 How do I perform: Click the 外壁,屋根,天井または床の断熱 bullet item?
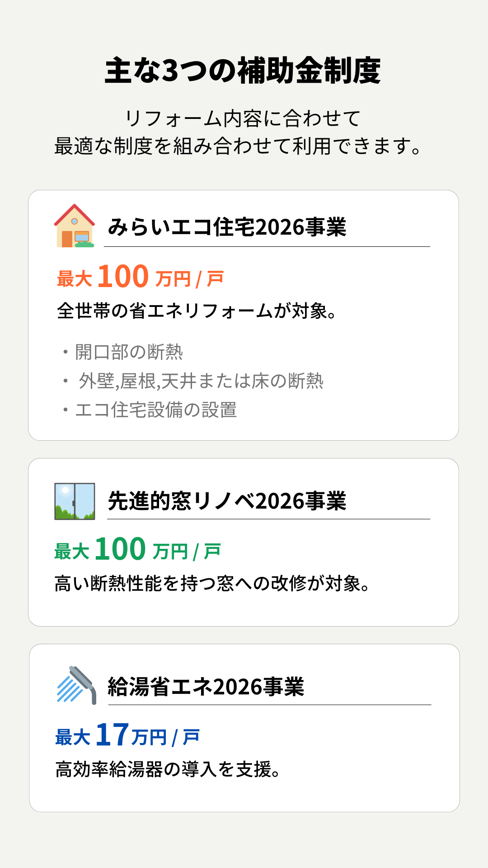click(x=201, y=381)
